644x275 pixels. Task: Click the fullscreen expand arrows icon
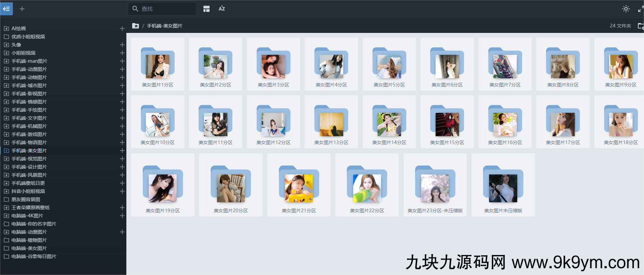click(640, 9)
